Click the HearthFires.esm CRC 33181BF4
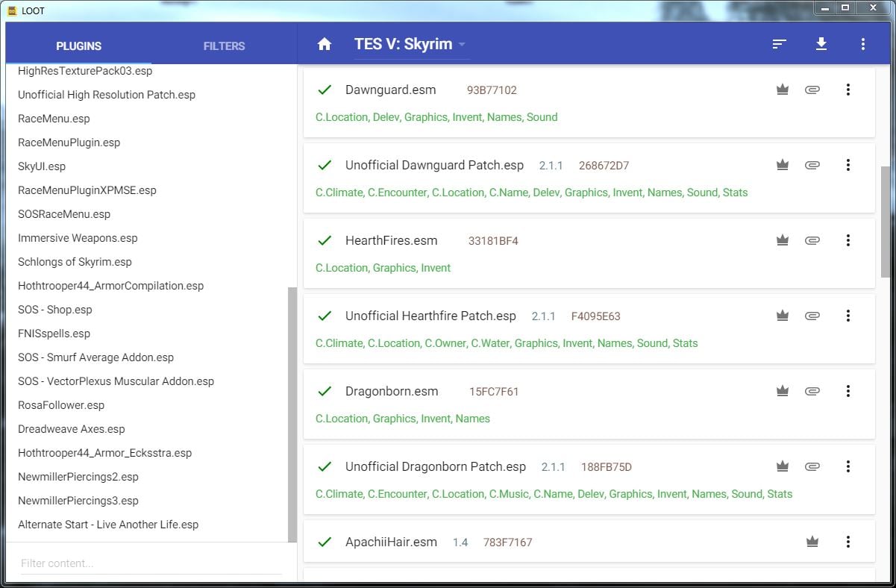This screenshot has width=896, height=588. (493, 241)
